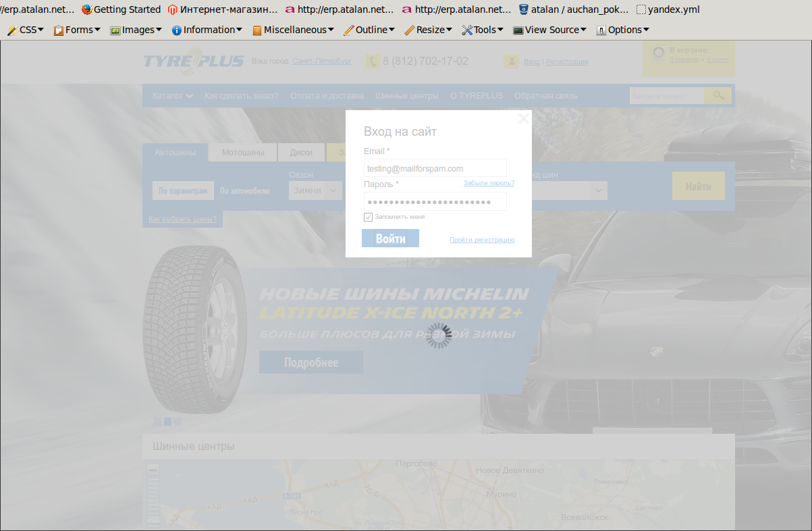Screen dimensions: 812x531
Task: Click the site search input field
Action: pos(667,96)
